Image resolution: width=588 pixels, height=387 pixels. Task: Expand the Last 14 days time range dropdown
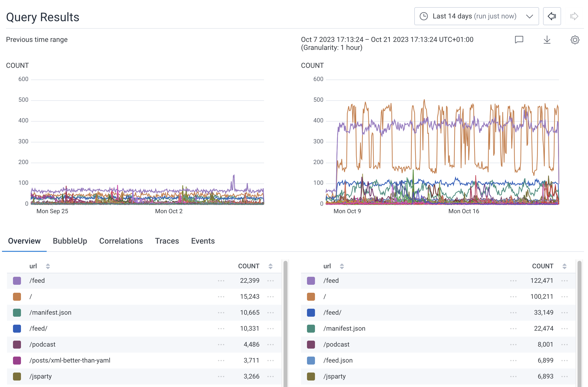point(530,16)
